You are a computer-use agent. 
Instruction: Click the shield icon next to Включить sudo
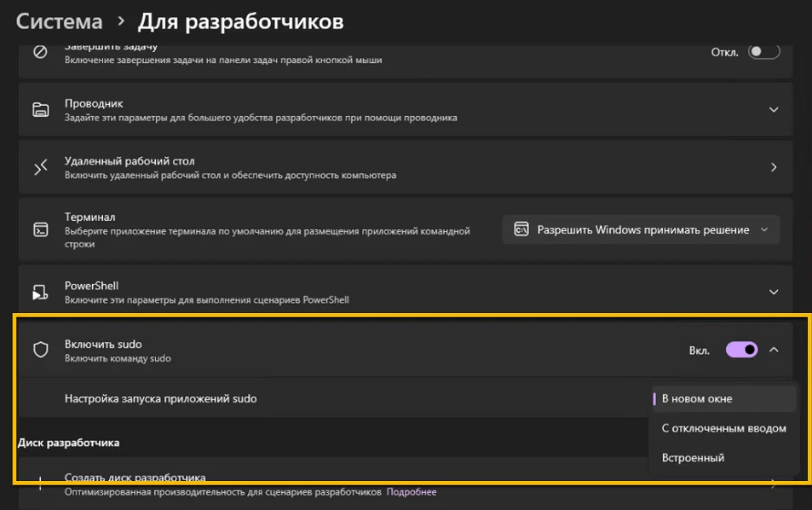tap(40, 350)
